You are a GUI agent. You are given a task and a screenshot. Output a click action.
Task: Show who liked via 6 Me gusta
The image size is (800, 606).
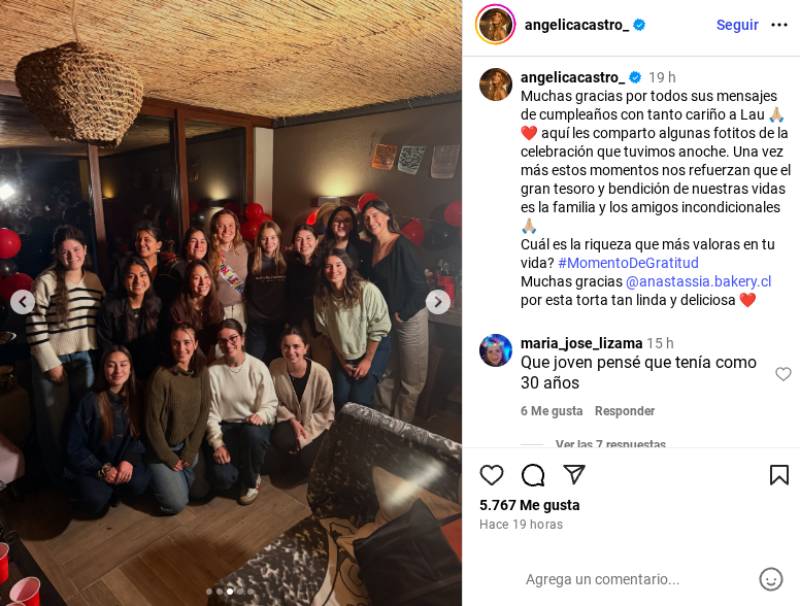552,411
